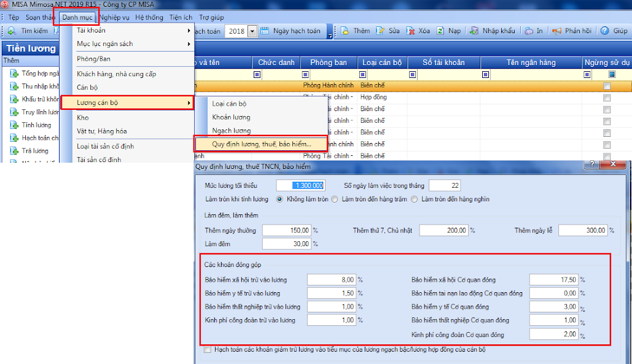Click the Xóa delete icon
Viewport: 632px width, 364px height.
click(410, 31)
